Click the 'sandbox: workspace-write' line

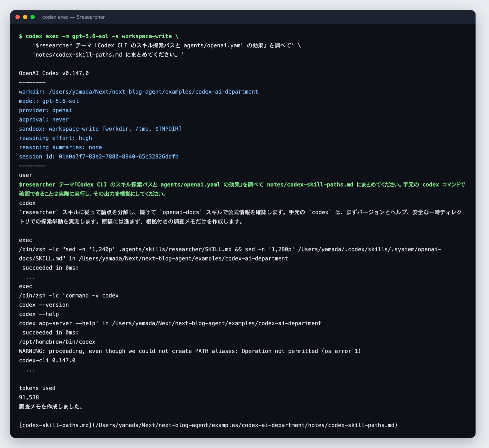[100, 129]
